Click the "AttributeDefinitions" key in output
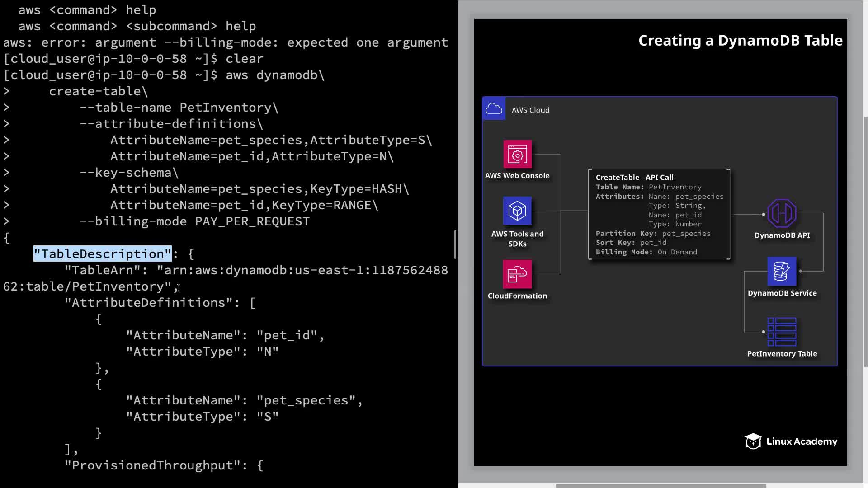The image size is (868, 488). tap(149, 303)
